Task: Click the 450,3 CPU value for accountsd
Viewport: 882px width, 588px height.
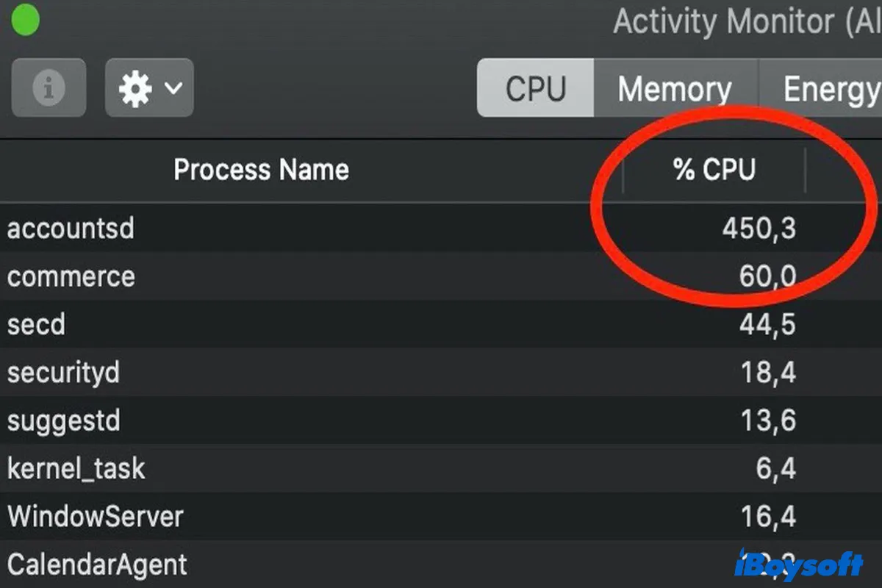Action: click(759, 229)
